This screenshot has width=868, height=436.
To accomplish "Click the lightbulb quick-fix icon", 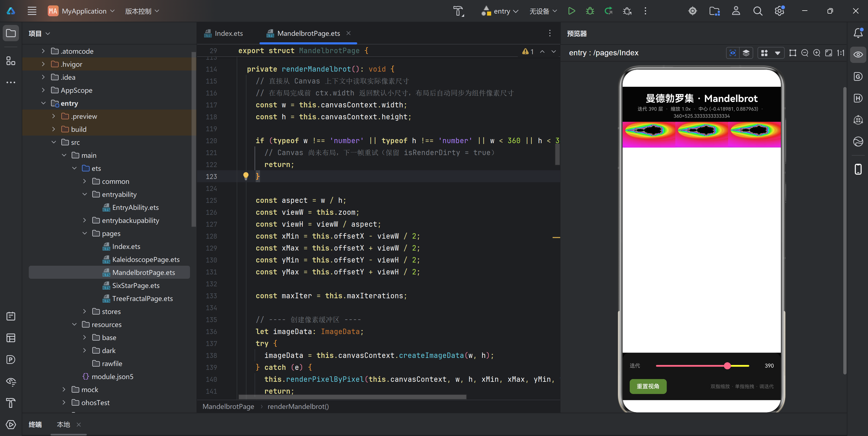I will click(x=246, y=176).
